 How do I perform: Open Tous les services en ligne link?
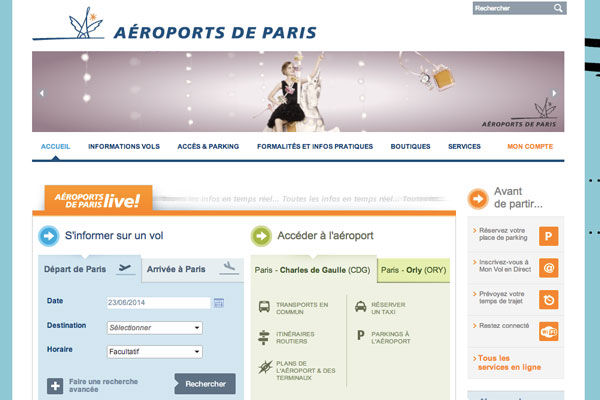click(509, 362)
